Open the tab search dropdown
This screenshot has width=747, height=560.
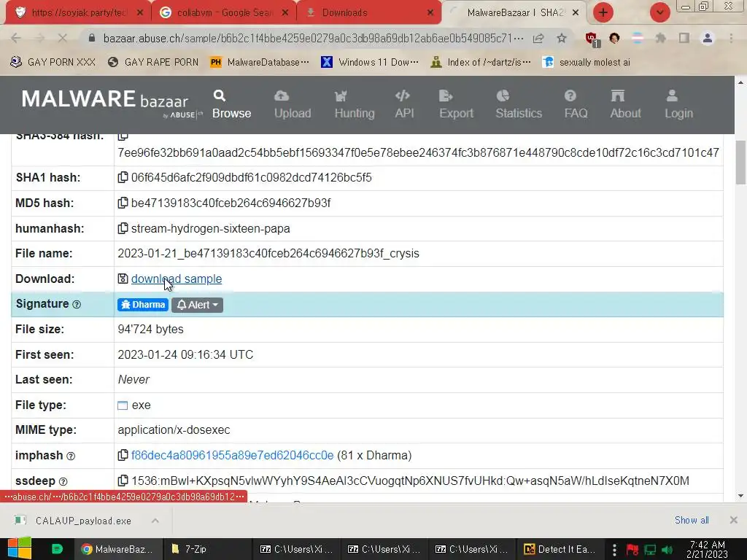[659, 12]
